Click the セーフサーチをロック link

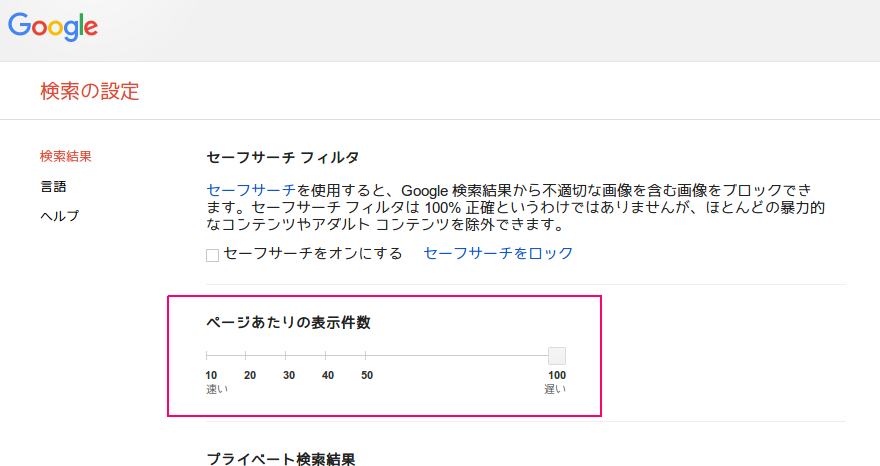pyautogui.click(x=498, y=253)
